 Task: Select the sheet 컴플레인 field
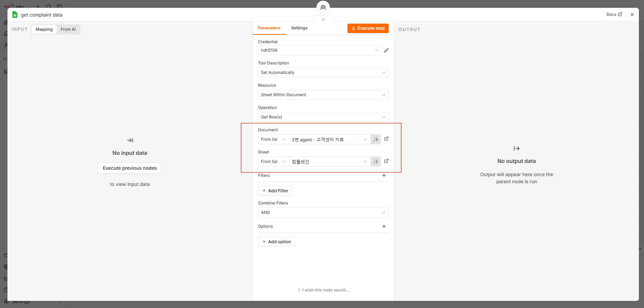click(330, 162)
